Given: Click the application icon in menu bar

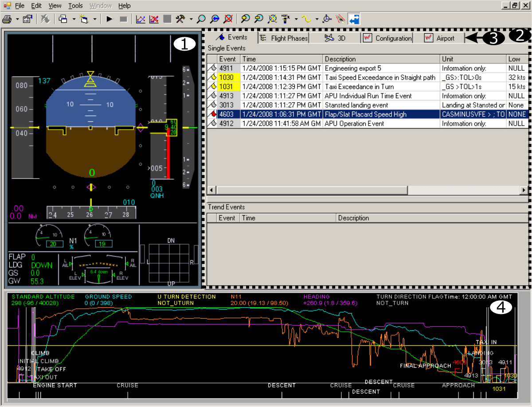Looking at the screenshot, I should (x=7, y=6).
